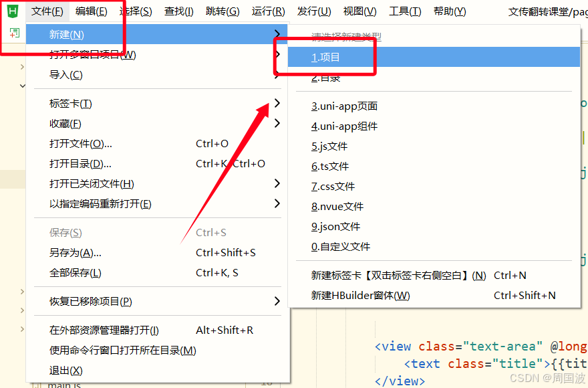Open the 发行(U) menu
Image resolution: width=588 pixels, height=388 pixels.
314,11
